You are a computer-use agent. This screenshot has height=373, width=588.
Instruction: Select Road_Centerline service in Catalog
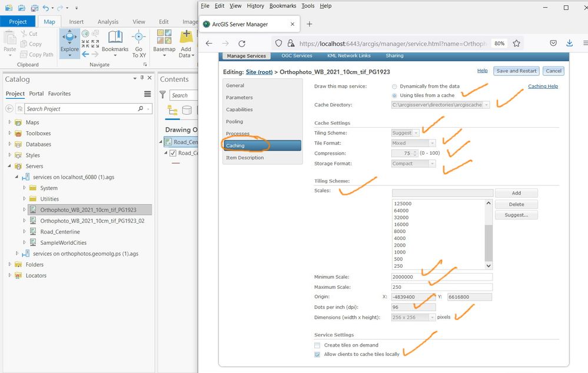(60, 232)
